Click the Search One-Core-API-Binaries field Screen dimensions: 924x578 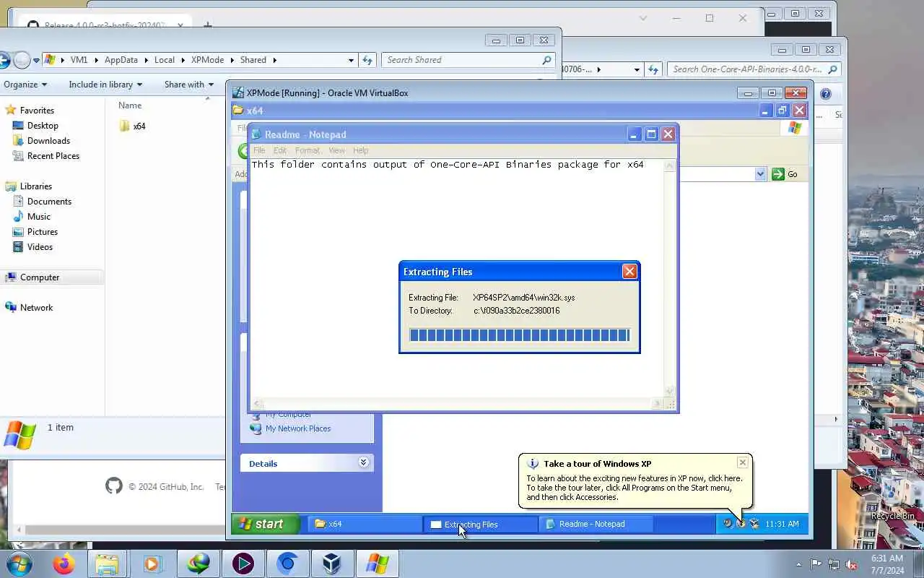[x=754, y=69]
